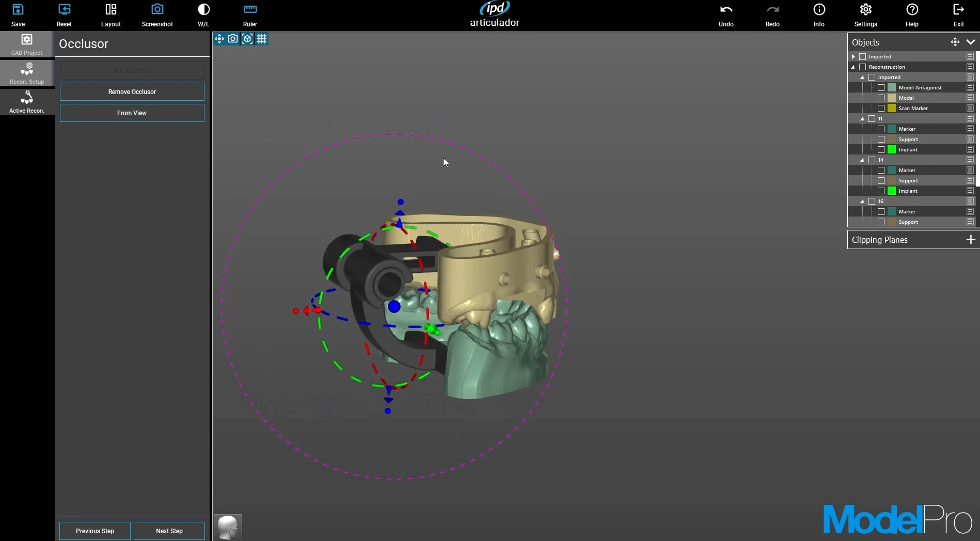Click the Reset view icon

point(65,10)
